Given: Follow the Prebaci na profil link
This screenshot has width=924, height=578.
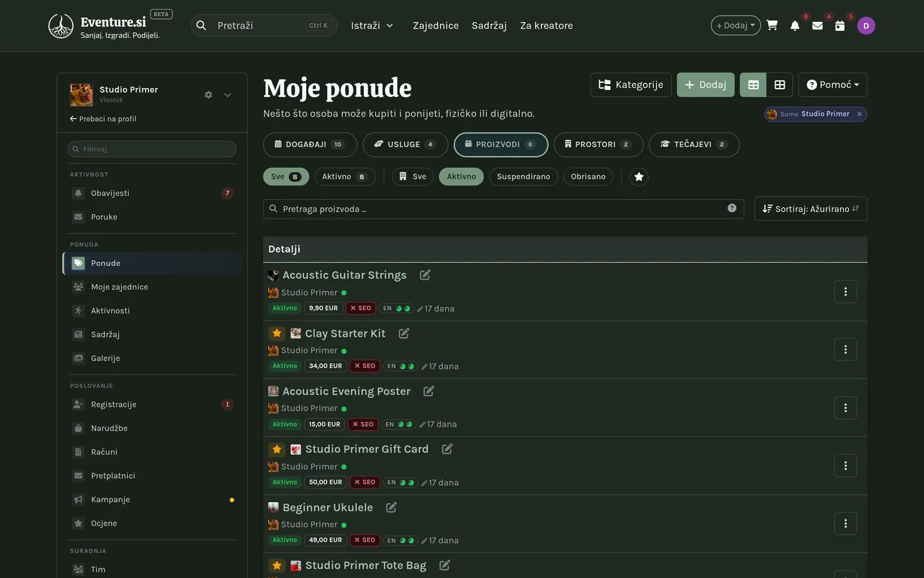Looking at the screenshot, I should [103, 119].
